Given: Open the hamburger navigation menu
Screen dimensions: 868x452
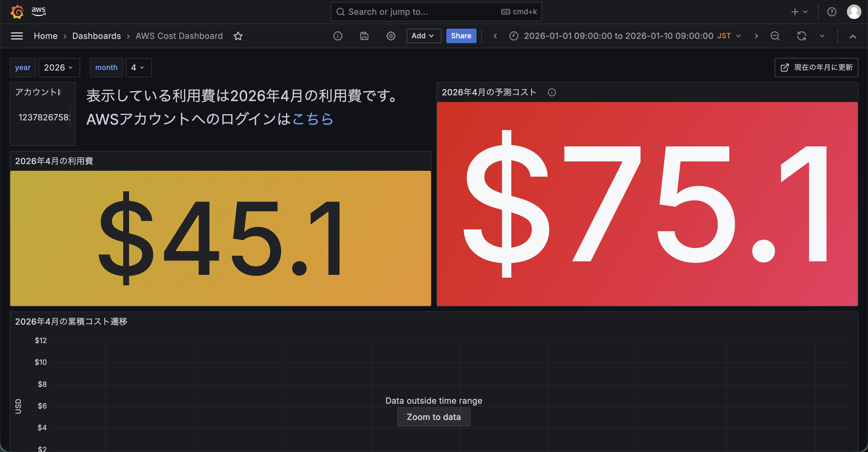Looking at the screenshot, I should [x=17, y=36].
